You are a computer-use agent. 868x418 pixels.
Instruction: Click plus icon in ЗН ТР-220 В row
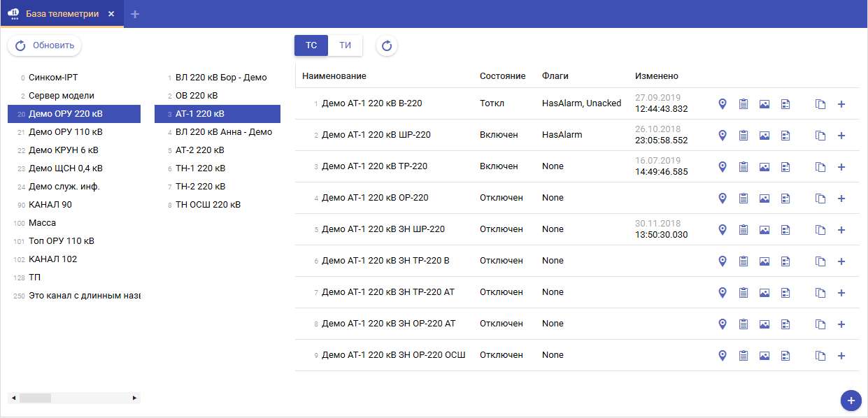coord(841,261)
